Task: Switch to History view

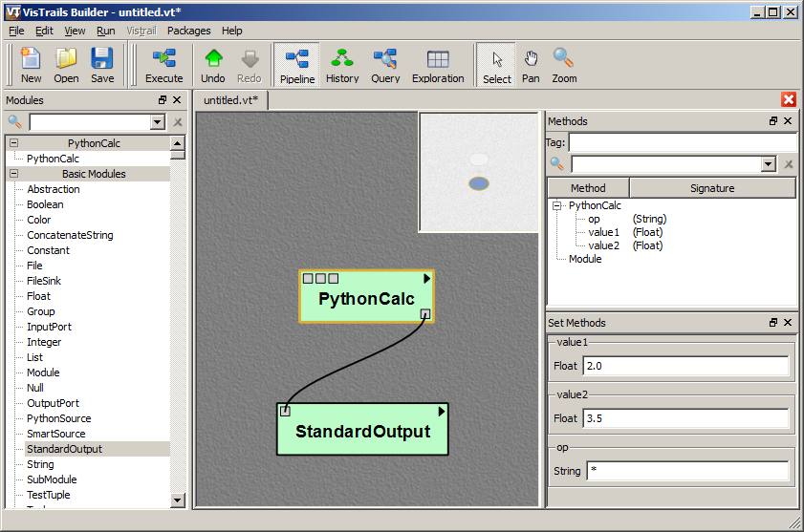Action: [342, 65]
